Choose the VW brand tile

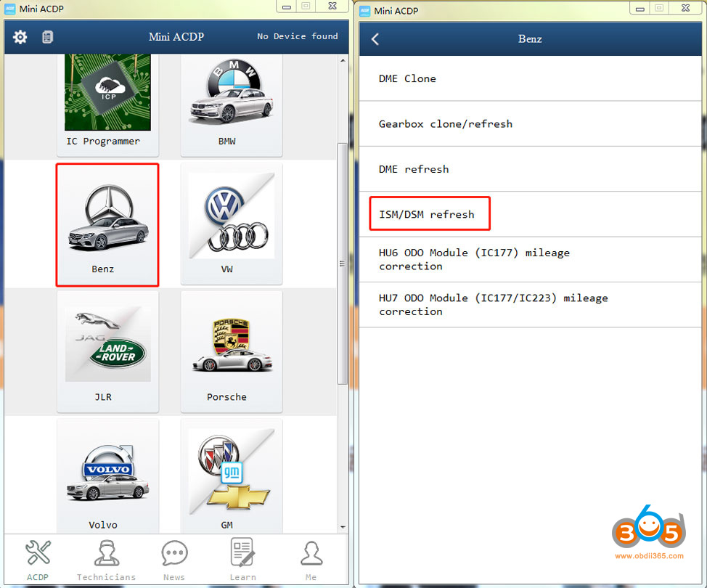(x=231, y=225)
